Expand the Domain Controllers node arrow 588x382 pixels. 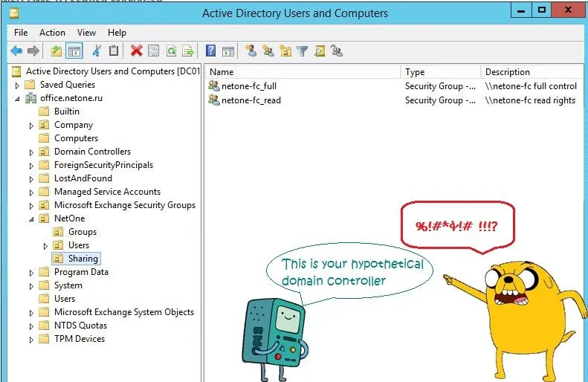(x=31, y=152)
